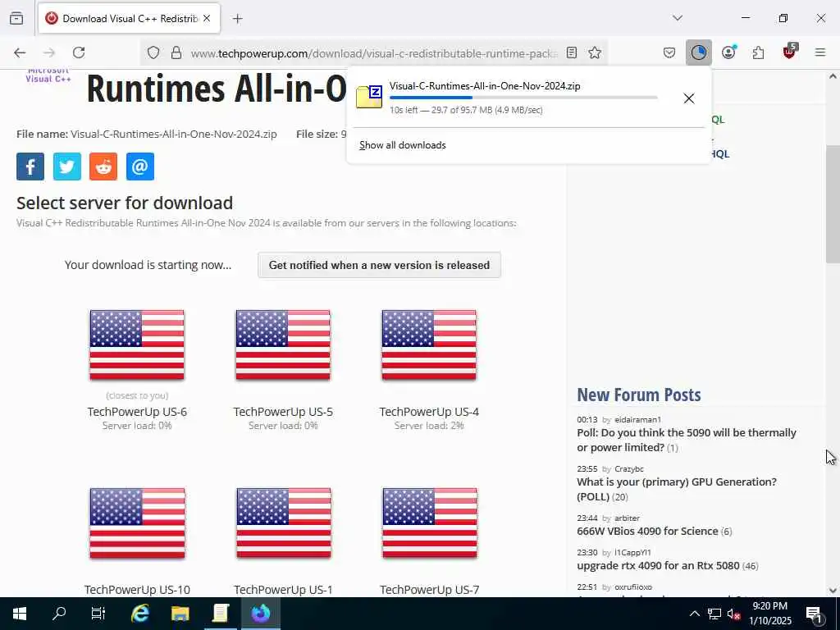Click the download progress bar
Image resolution: width=840 pixels, height=630 pixels.
coord(523,98)
